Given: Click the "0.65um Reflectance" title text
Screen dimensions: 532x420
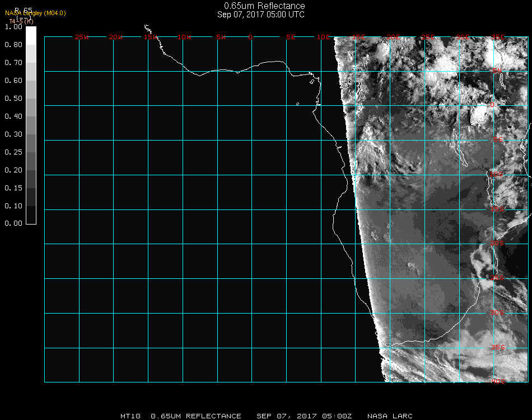Looking at the screenshot, I should point(264,6).
